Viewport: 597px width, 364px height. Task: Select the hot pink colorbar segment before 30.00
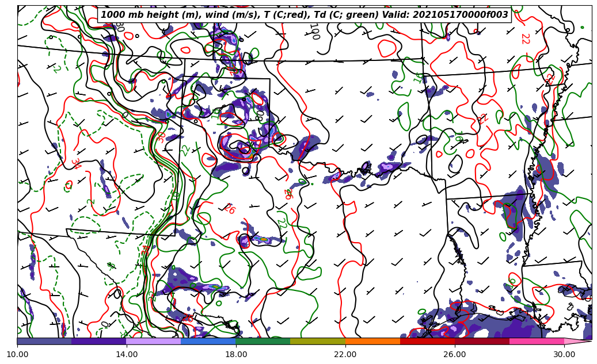pyautogui.click(x=537, y=341)
